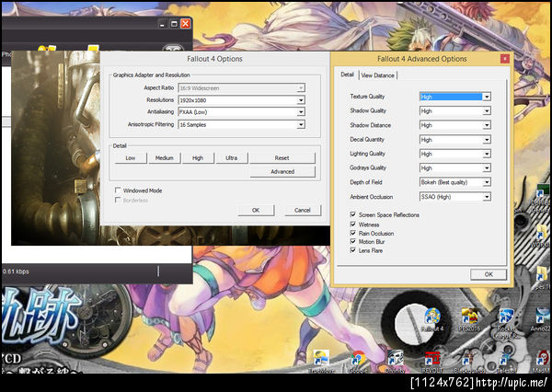The height and width of the screenshot is (392, 552).
Task: Expand the Shadow Distance dropdown
Action: tap(455, 125)
